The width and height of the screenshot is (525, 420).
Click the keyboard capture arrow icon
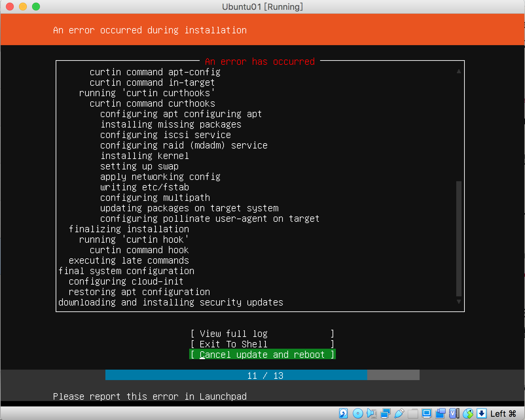[481, 413]
